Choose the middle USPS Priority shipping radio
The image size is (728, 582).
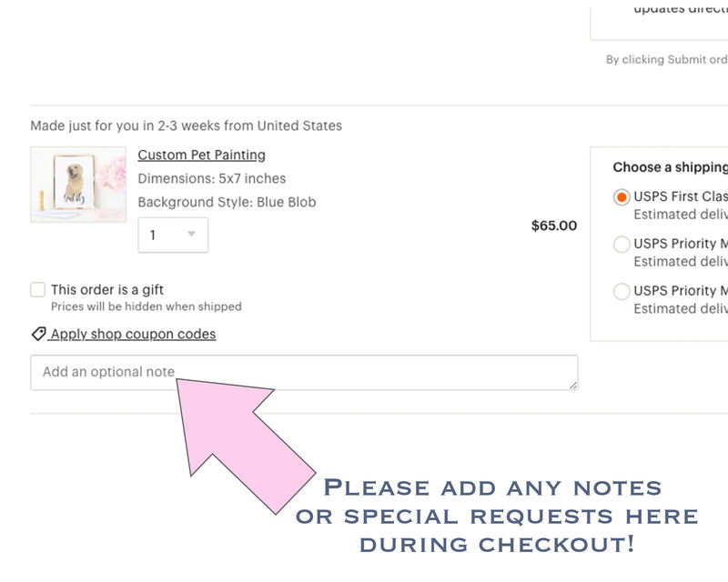click(x=622, y=244)
